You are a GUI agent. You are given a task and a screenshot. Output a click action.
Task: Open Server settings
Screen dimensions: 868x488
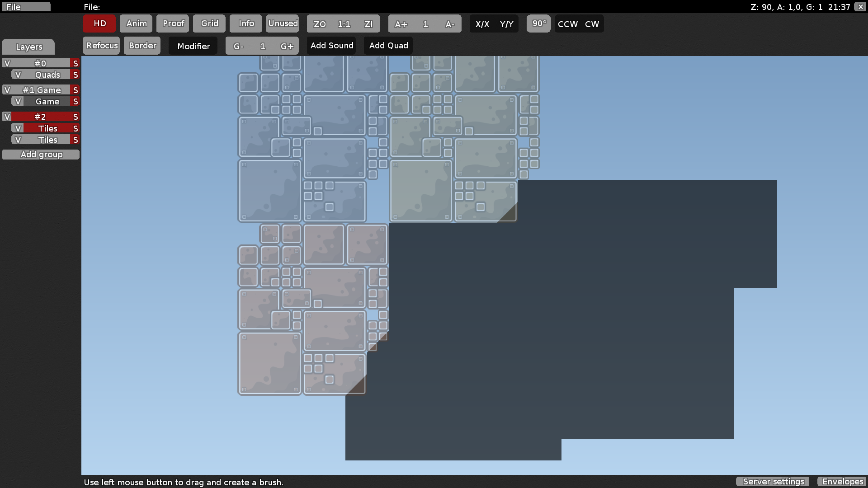click(x=773, y=482)
